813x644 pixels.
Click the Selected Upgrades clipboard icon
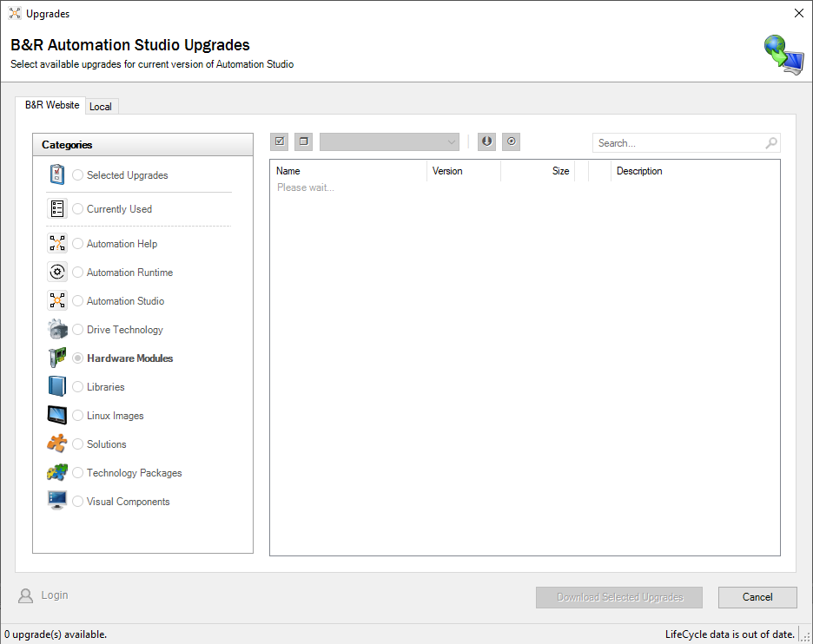57,174
